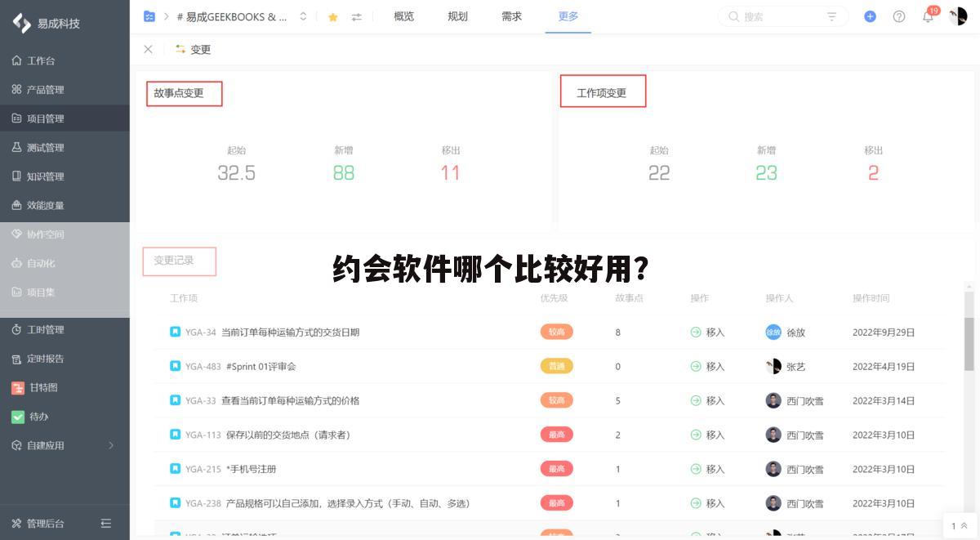The height and width of the screenshot is (540, 980).
Task: Open the user avatar menu at top right
Action: (x=958, y=16)
